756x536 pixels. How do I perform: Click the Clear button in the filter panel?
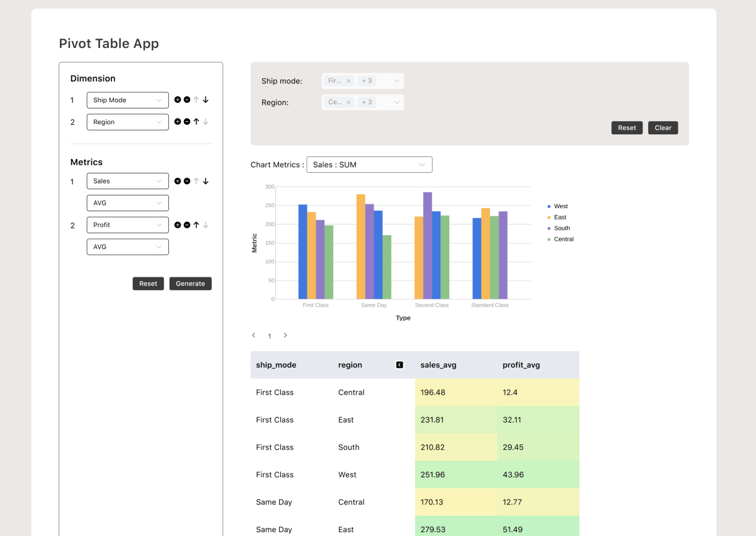663,127
